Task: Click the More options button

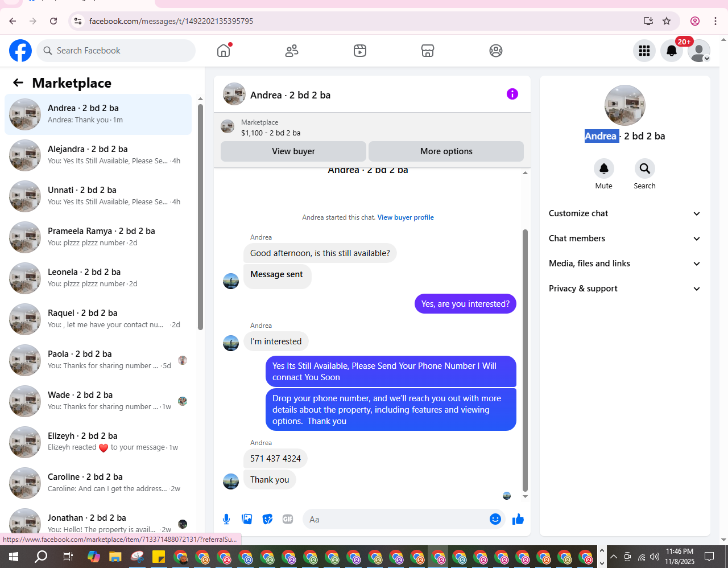Action: [446, 151]
